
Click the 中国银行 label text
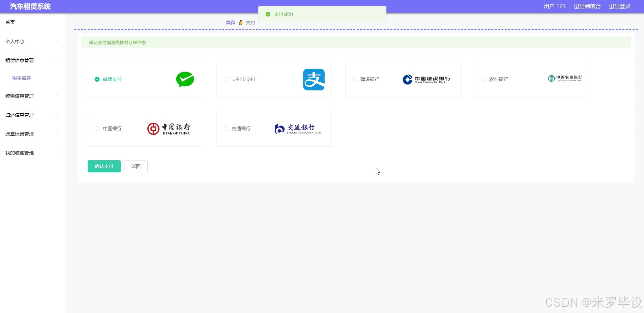pos(112,129)
